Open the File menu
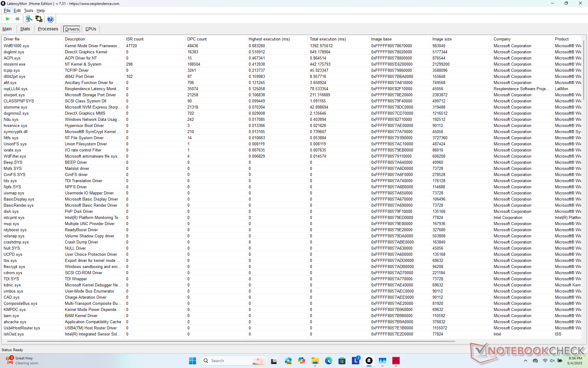This screenshot has width=588, height=368. tap(7, 10)
